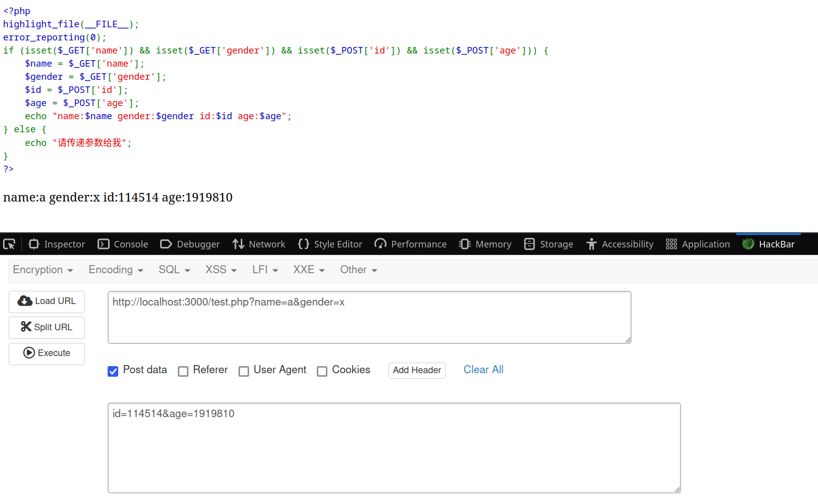Open the SQL dropdown menu
Viewport: 818px width, 504px height.
click(x=174, y=270)
